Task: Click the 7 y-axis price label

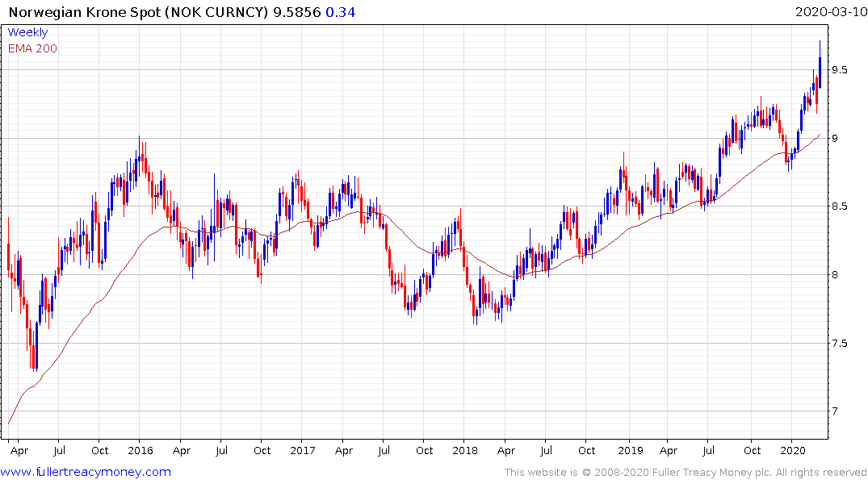Action: [835, 411]
